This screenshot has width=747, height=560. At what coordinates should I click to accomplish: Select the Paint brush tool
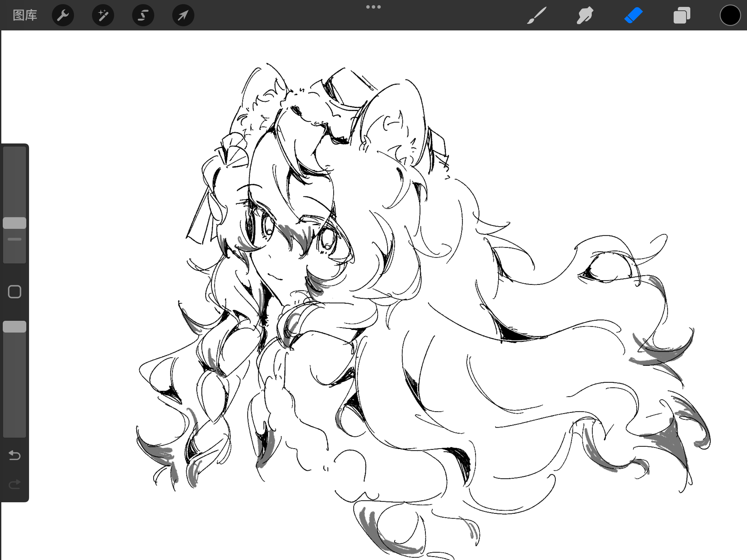tap(537, 16)
